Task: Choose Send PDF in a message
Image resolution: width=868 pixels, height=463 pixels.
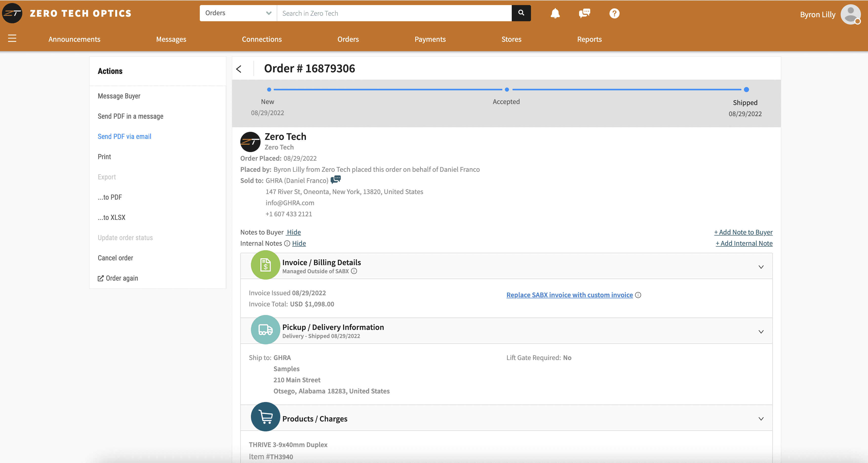Action: [130, 116]
